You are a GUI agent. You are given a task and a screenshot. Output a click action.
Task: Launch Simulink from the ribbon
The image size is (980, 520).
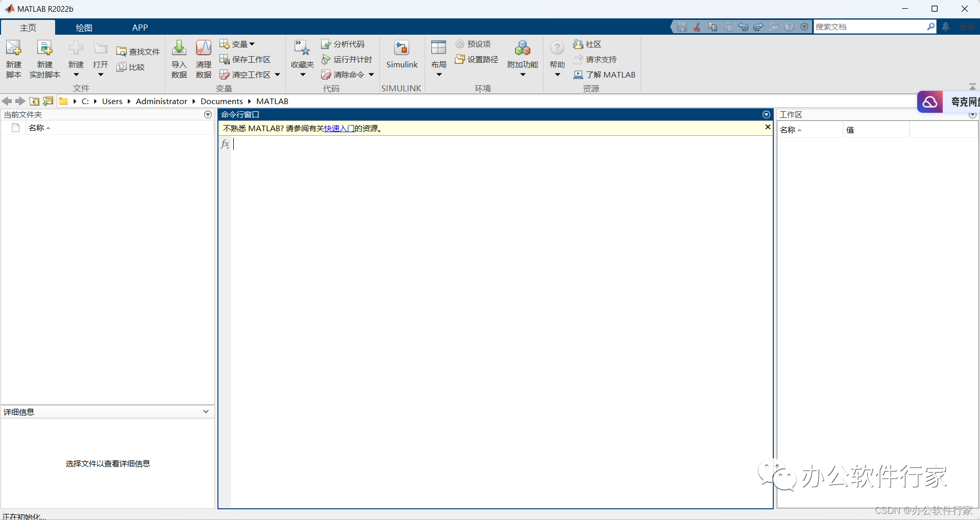click(402, 54)
